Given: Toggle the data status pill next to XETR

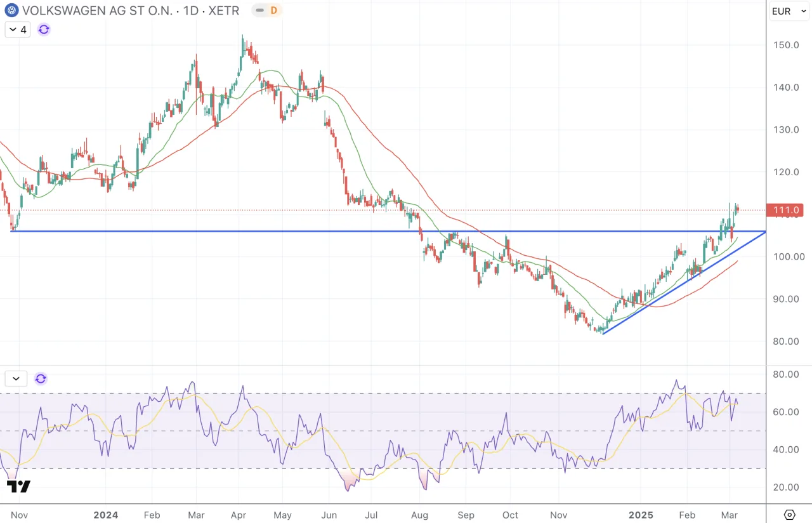Looking at the screenshot, I should 267,10.
